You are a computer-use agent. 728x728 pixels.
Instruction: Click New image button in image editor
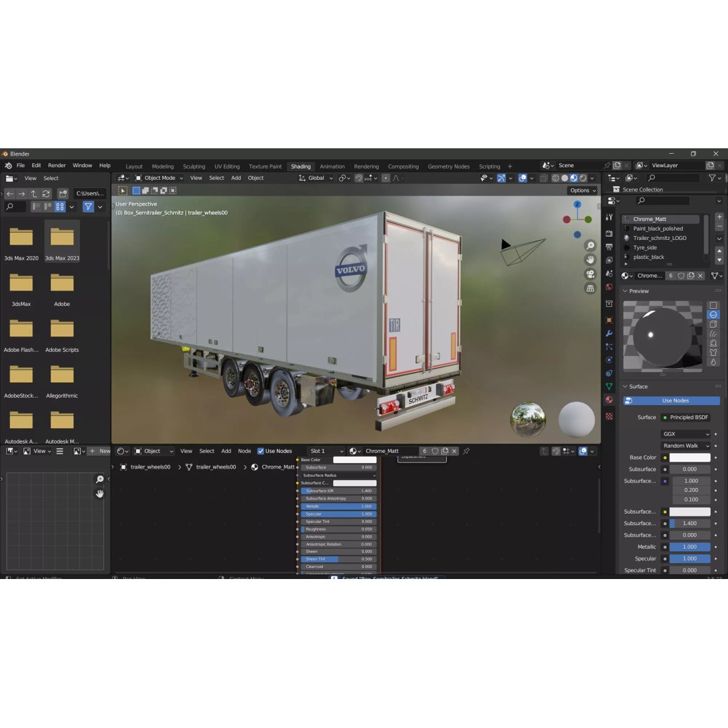point(99,451)
